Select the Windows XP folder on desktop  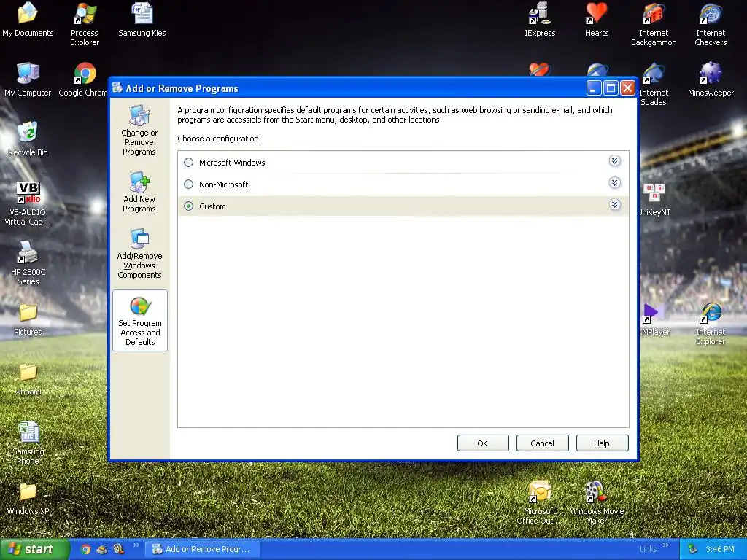28,498
